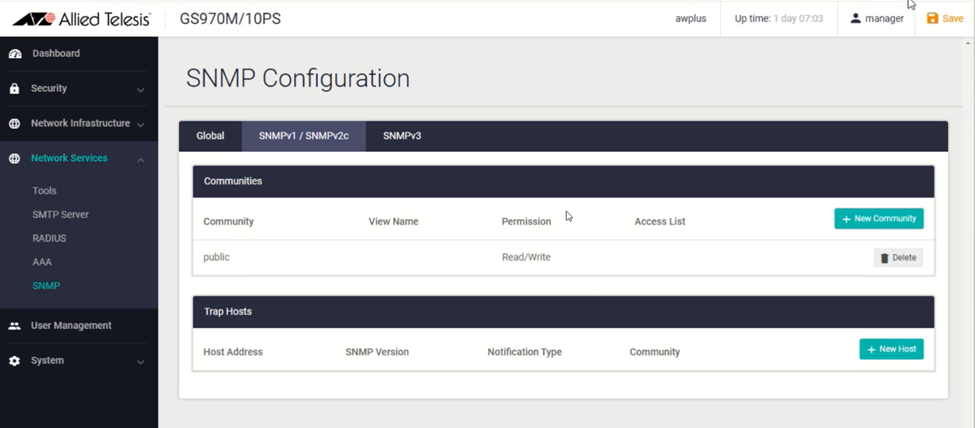Click the Allied Telesis logo
Image resolution: width=975 pixels, height=428 pixels.
pos(80,19)
